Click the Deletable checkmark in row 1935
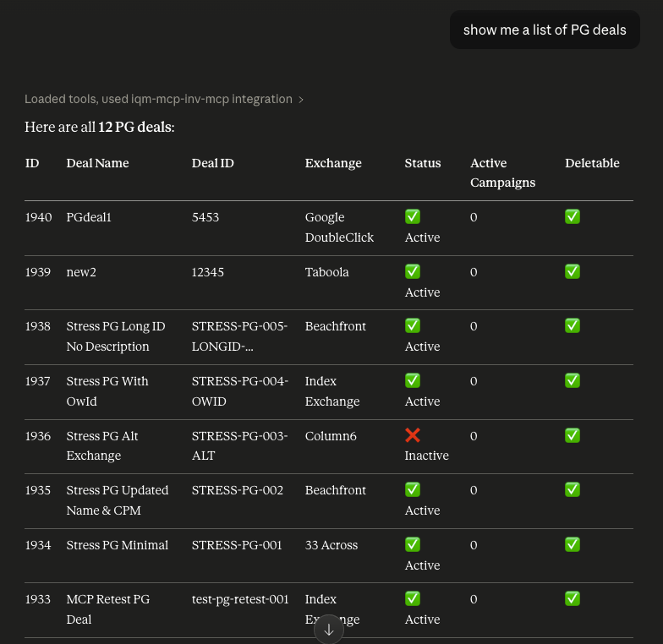 (x=572, y=489)
